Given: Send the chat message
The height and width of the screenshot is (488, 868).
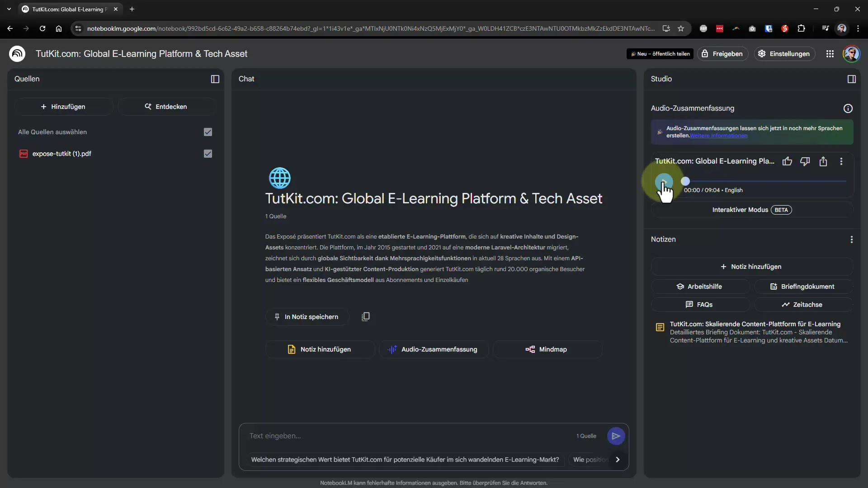Looking at the screenshot, I should tap(616, 436).
